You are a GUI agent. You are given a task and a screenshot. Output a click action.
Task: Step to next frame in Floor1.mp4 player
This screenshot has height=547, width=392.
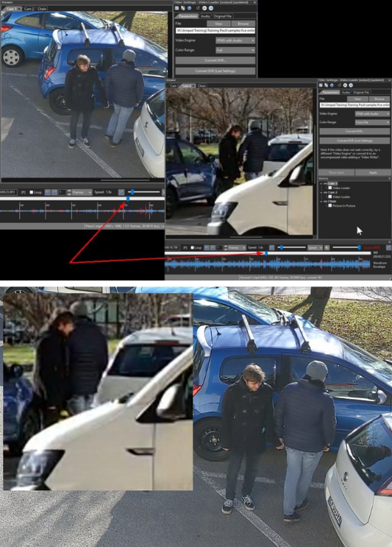(x=54, y=192)
